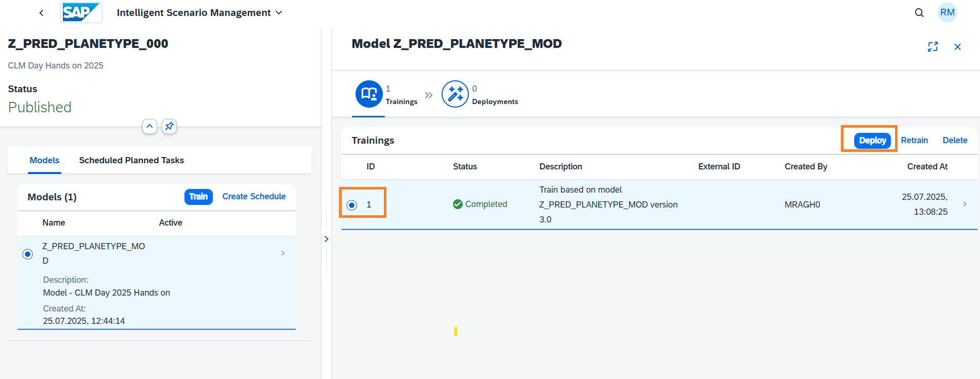
Task: Select radio button for training ID 1
Action: click(352, 205)
